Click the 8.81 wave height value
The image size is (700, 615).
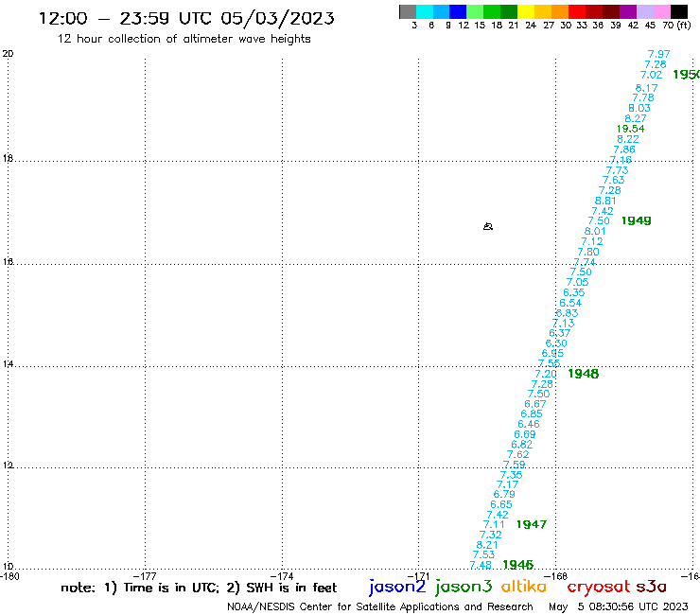point(605,201)
